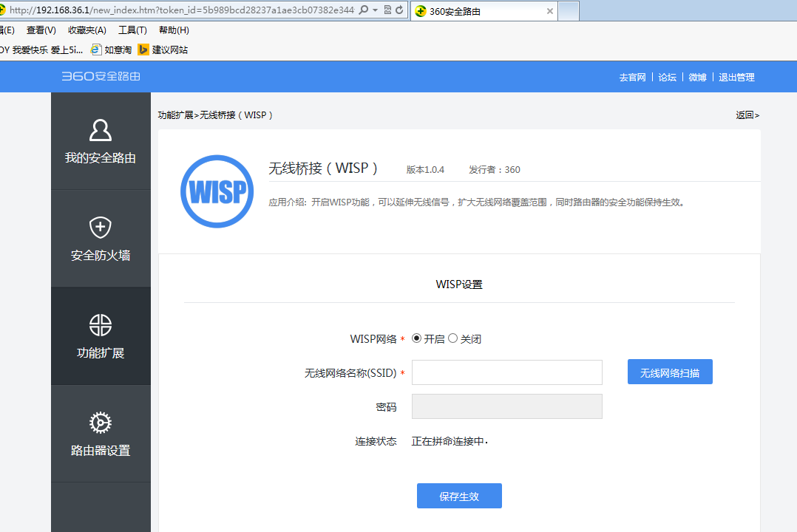Screen dimensions: 797x532
Task: Open the 查看(V) menu
Action: [x=41, y=30]
